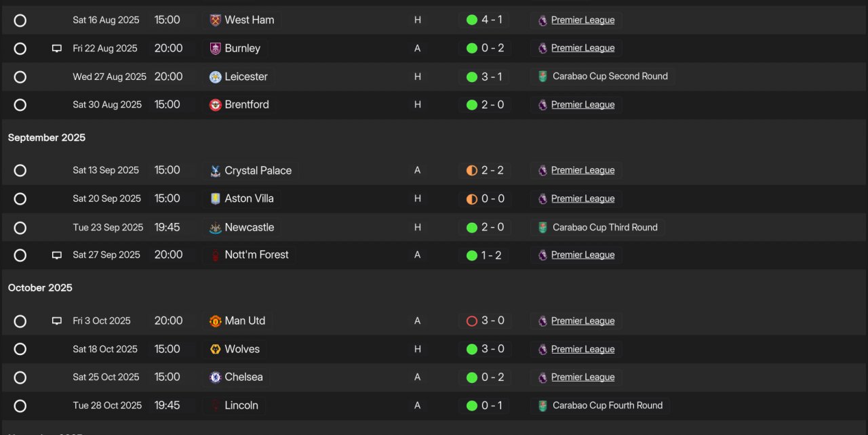Select the radio circle for the Aston Villa fixture
The image size is (868, 435).
tap(20, 199)
